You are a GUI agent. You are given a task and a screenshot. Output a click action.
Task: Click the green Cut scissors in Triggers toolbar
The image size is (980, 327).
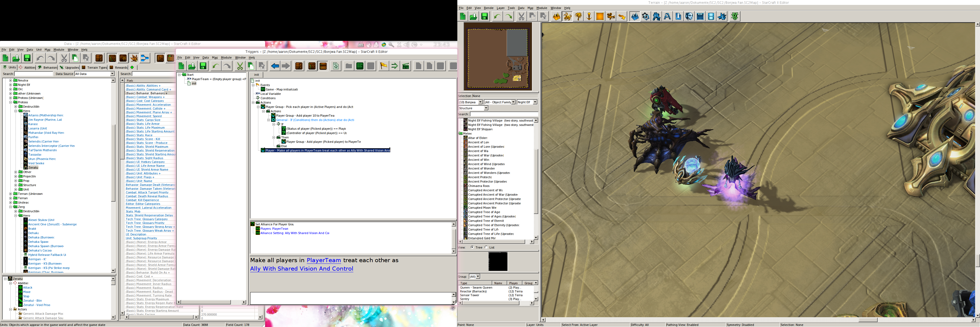[x=240, y=66]
